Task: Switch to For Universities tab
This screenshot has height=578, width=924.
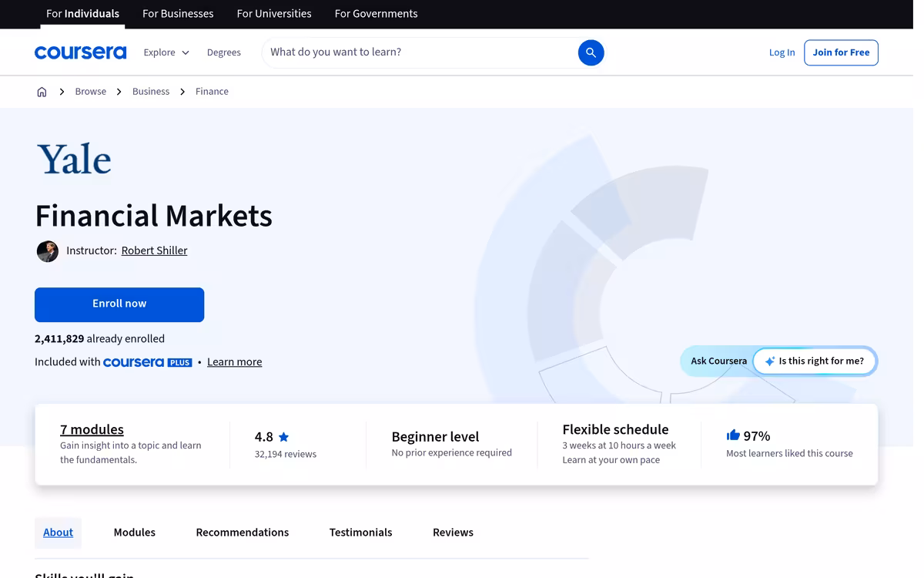Action: tap(274, 14)
